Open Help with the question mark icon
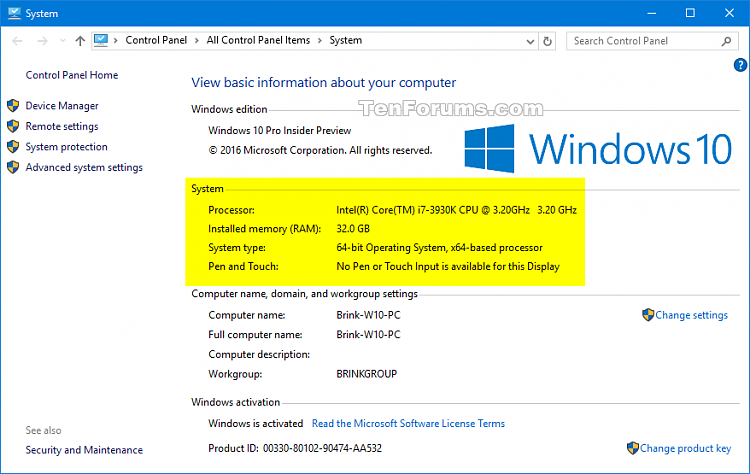 point(740,65)
